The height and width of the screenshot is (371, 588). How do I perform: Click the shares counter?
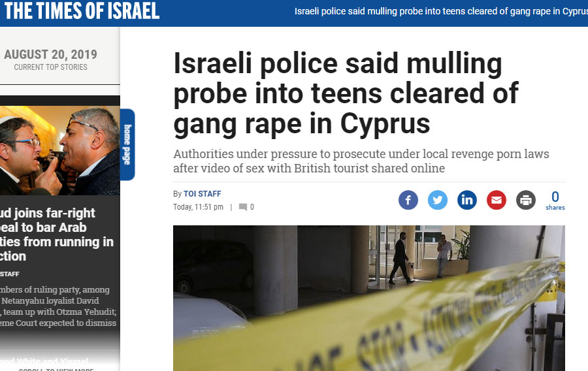[x=555, y=201]
